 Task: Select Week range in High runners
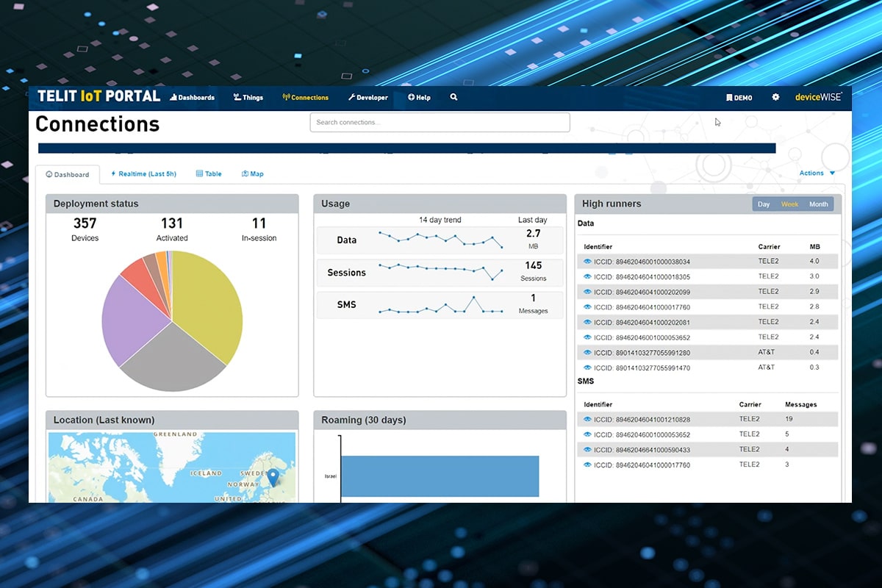tap(789, 204)
